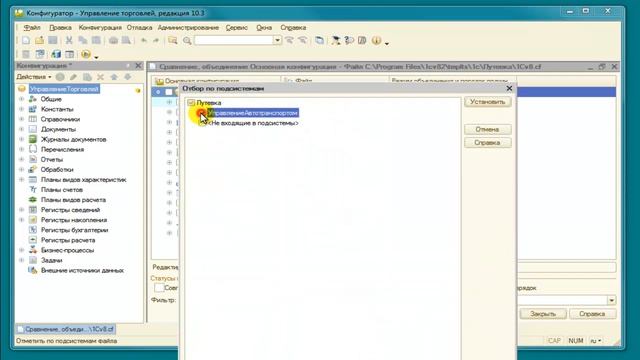Select the Регистры бухгалтерии tree item
This screenshot has width=640, height=360.
pos(74,230)
